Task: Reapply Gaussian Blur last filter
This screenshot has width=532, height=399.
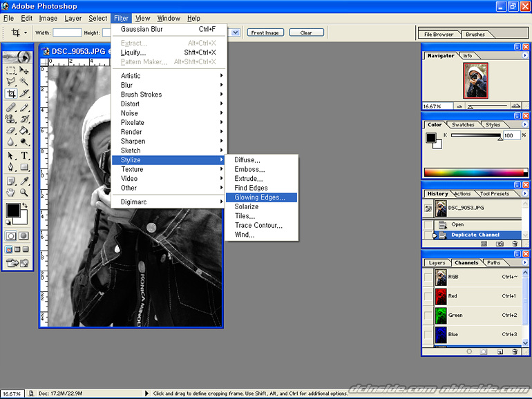Action: [169, 29]
